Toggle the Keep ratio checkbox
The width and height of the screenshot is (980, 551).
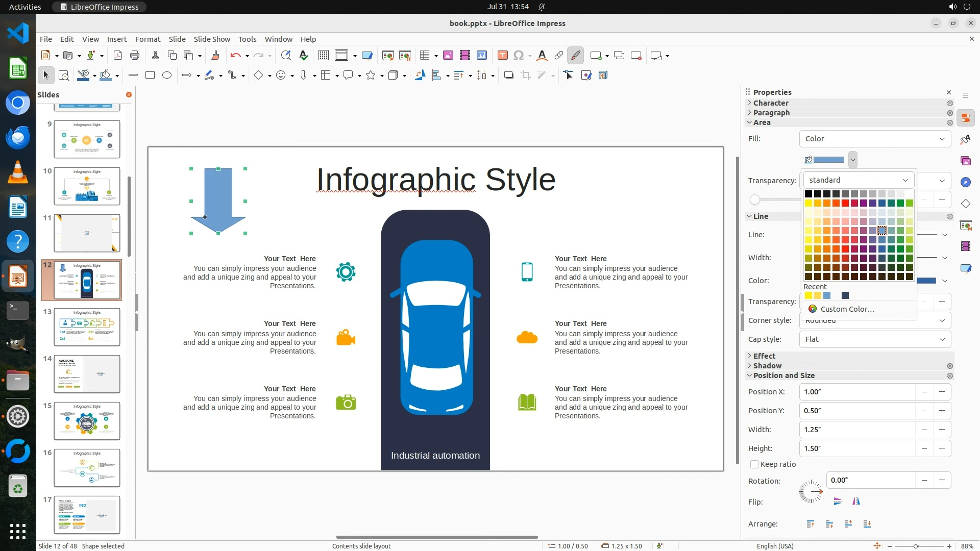754,464
